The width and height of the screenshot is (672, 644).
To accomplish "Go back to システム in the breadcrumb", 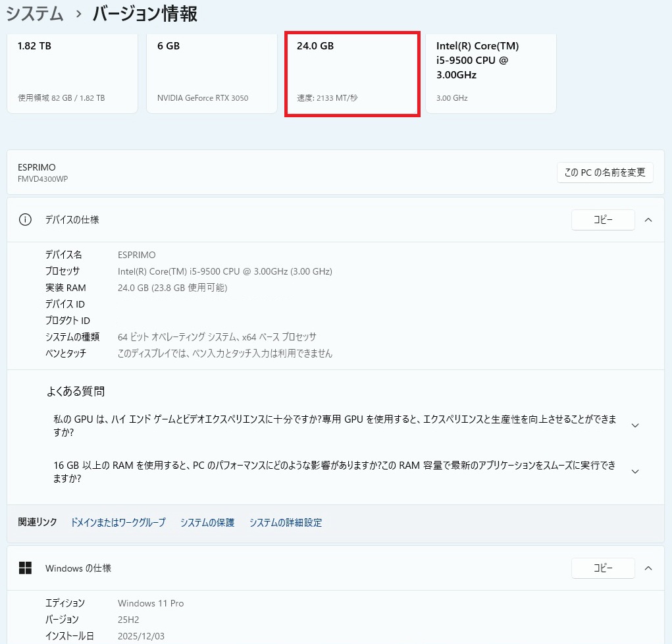I will click(x=35, y=14).
